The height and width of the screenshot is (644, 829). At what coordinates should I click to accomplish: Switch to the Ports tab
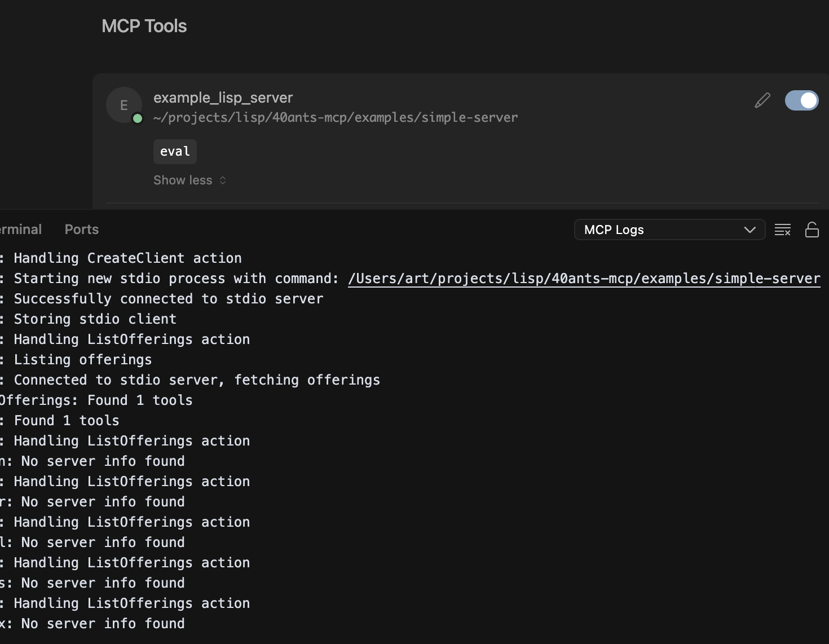point(82,230)
